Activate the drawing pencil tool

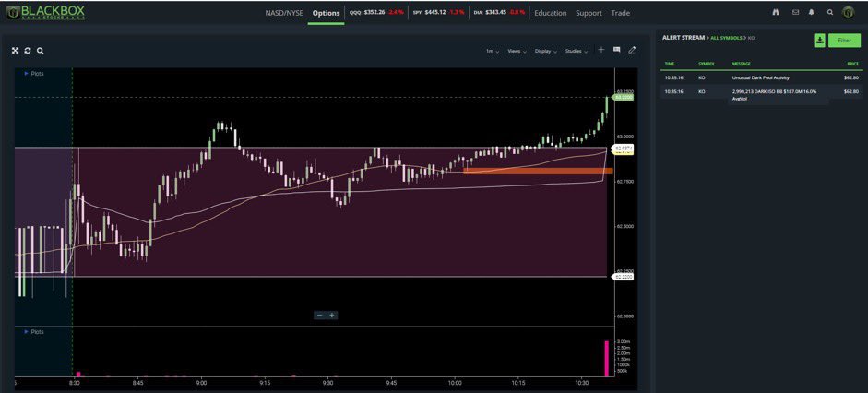[632, 50]
